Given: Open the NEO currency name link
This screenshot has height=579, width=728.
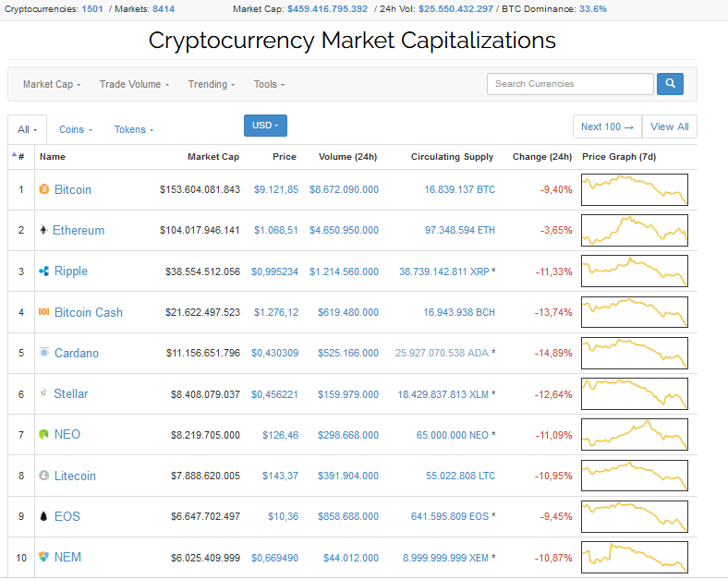Looking at the screenshot, I should tap(67, 435).
